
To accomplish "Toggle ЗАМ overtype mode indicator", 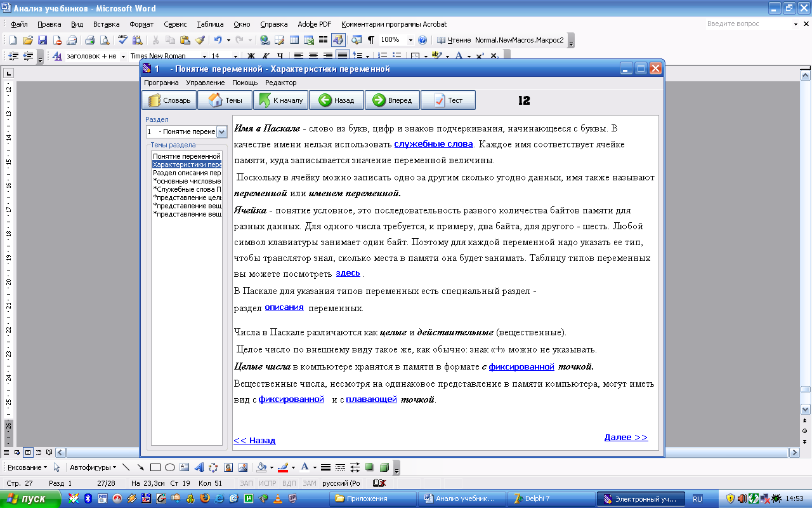I will [x=310, y=484].
